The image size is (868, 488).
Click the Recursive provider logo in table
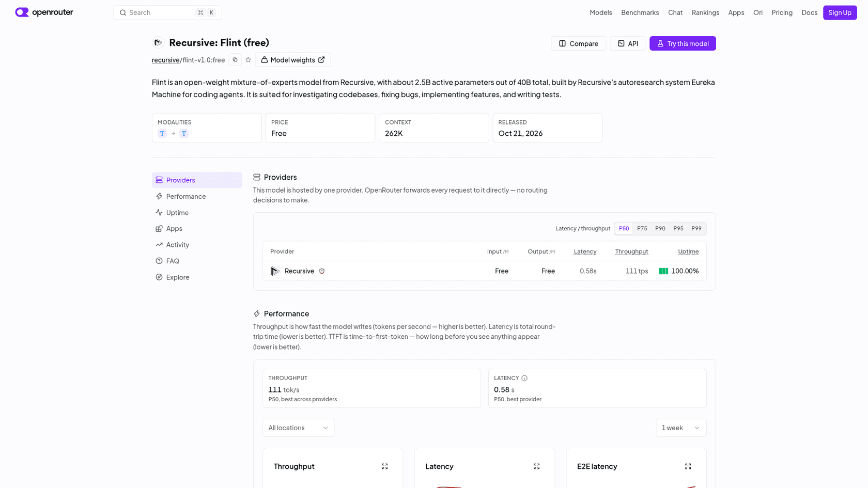275,271
